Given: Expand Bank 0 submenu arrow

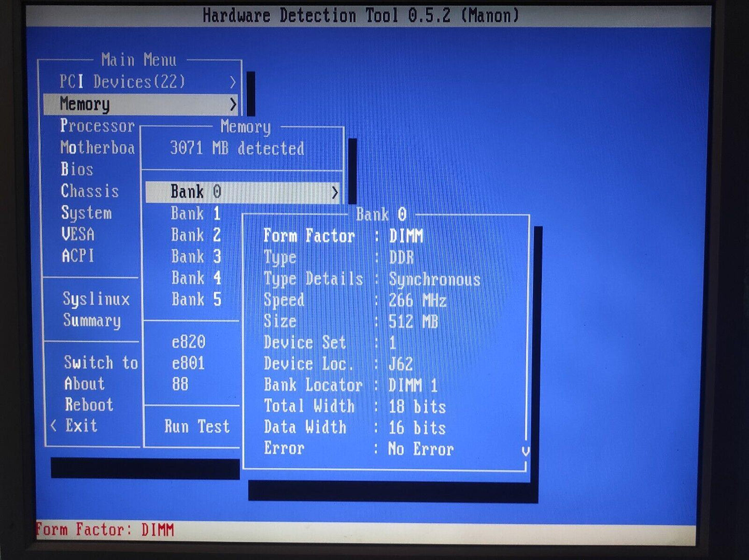Looking at the screenshot, I should click(334, 193).
